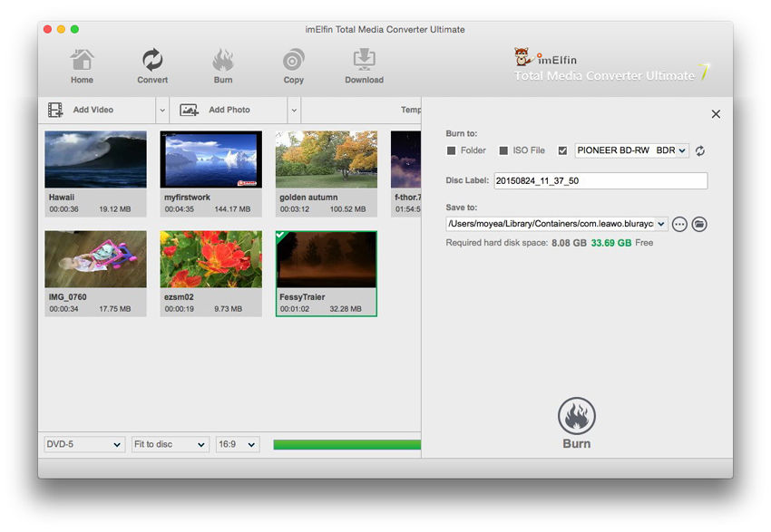Viewport: 771px width, 532px height.
Task: Expand the Add Video dropdown arrow
Action: [x=162, y=110]
